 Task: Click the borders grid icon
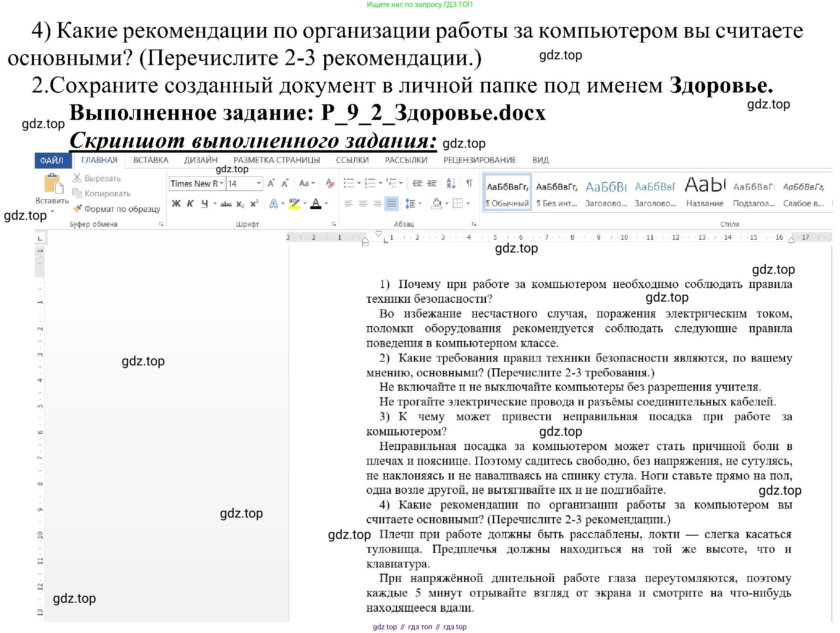tap(457, 203)
